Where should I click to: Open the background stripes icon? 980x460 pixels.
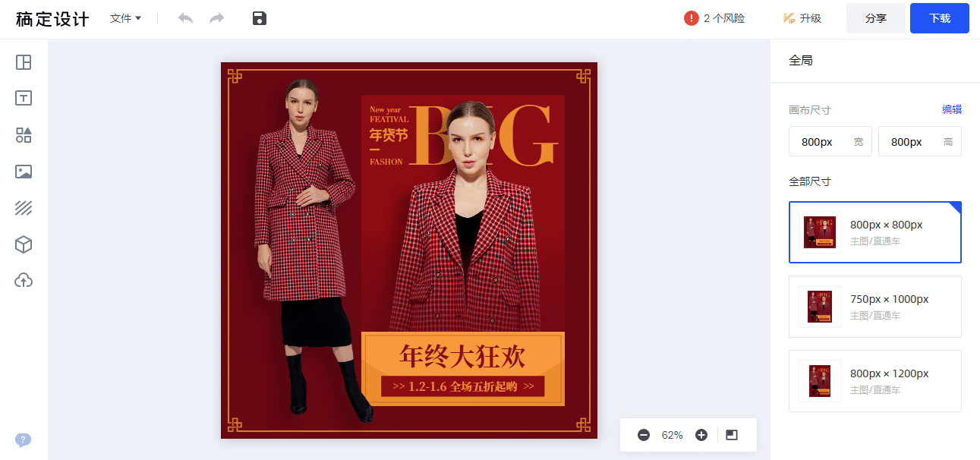(x=24, y=208)
